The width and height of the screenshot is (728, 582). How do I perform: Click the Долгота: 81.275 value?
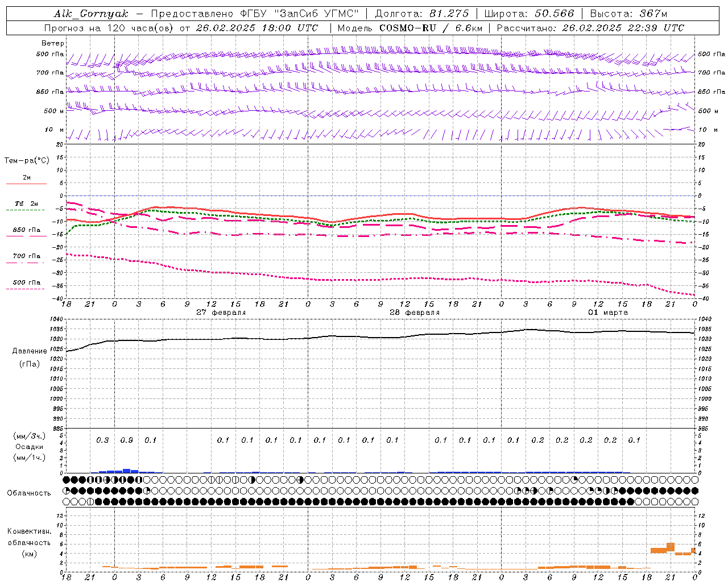422,14
